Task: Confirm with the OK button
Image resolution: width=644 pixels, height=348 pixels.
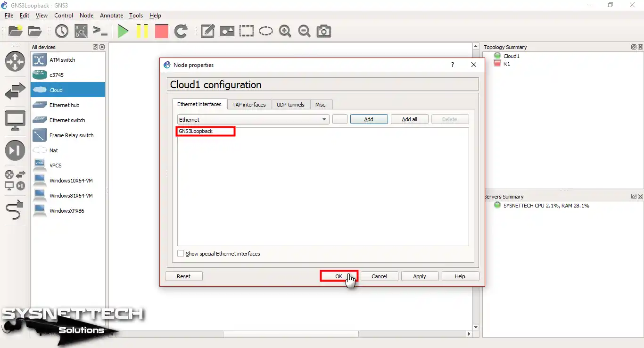Action: point(339,276)
